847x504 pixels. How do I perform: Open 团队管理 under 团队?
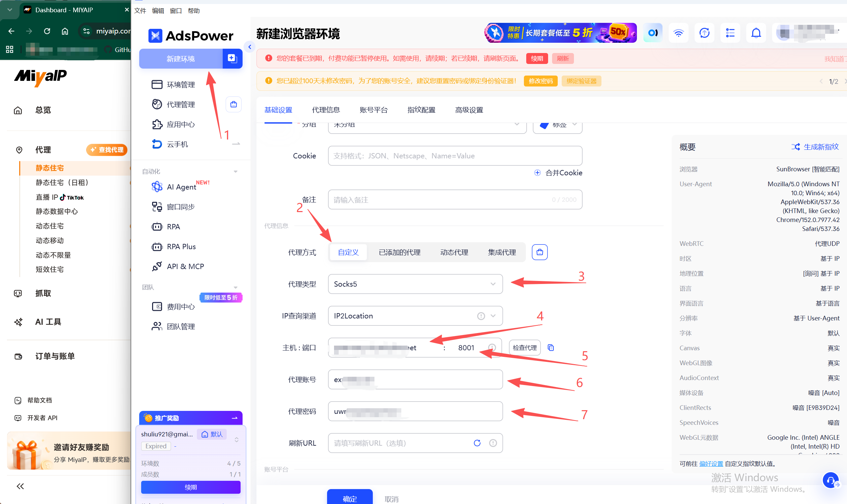173,326
